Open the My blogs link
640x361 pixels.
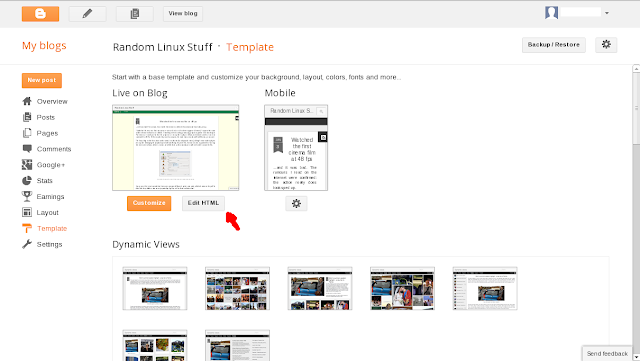pos(44,46)
